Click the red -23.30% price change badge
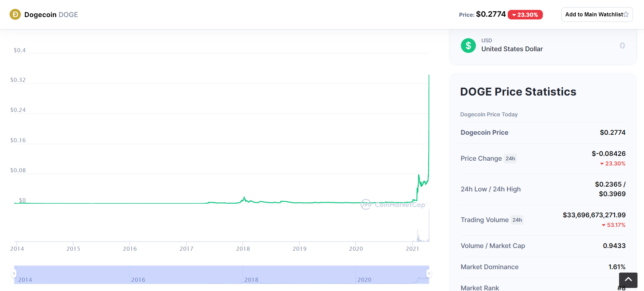The image size is (644, 291). (x=525, y=15)
